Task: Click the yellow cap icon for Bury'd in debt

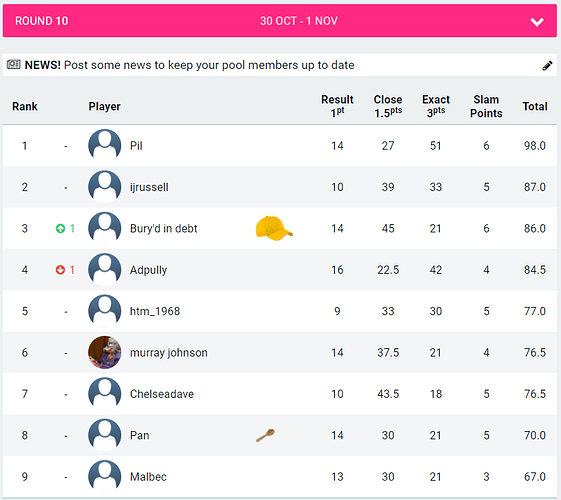Action: pos(274,228)
